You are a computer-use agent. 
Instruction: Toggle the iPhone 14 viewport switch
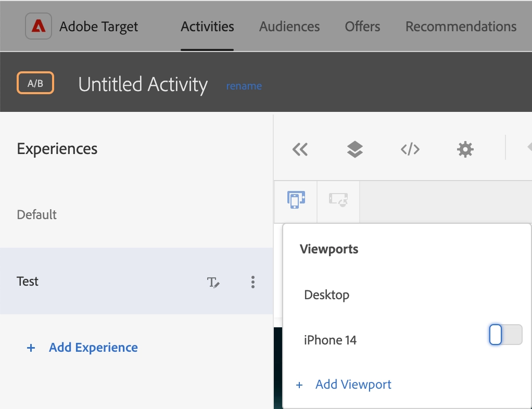505,335
